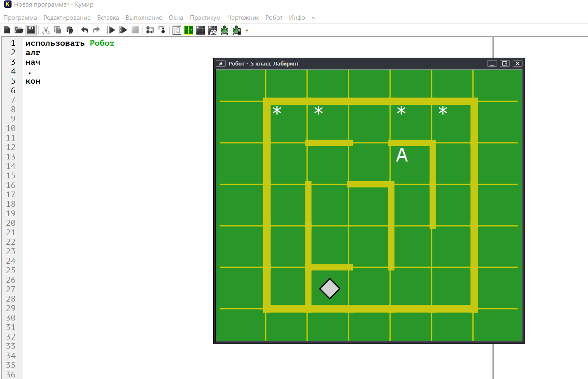Place cursor on line 'нач'
Screen dimensions: 588x379
click(33, 62)
